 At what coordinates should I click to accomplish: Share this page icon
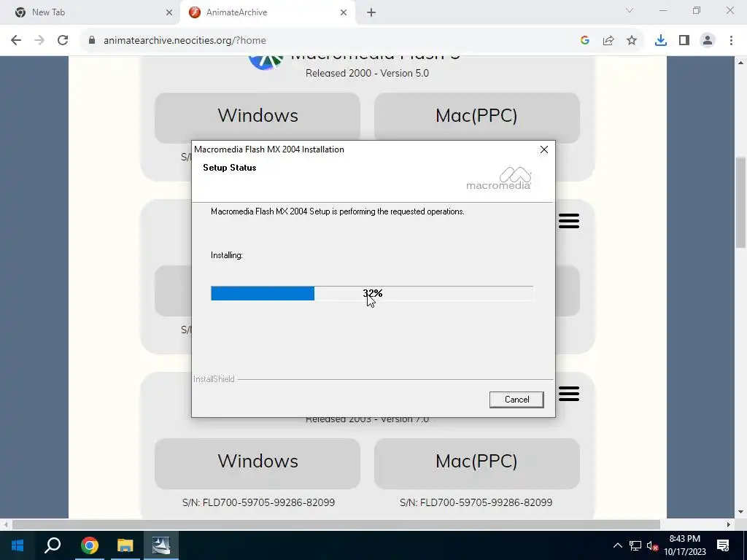[x=608, y=41]
